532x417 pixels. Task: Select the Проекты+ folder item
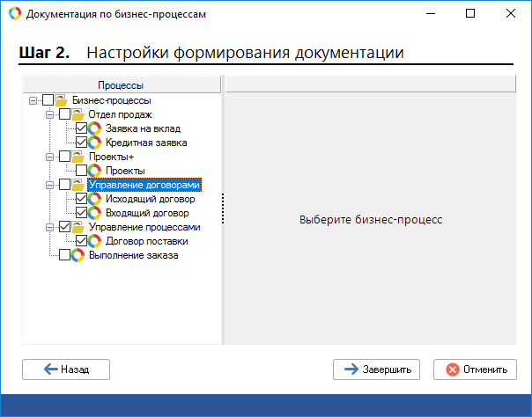click(x=106, y=157)
